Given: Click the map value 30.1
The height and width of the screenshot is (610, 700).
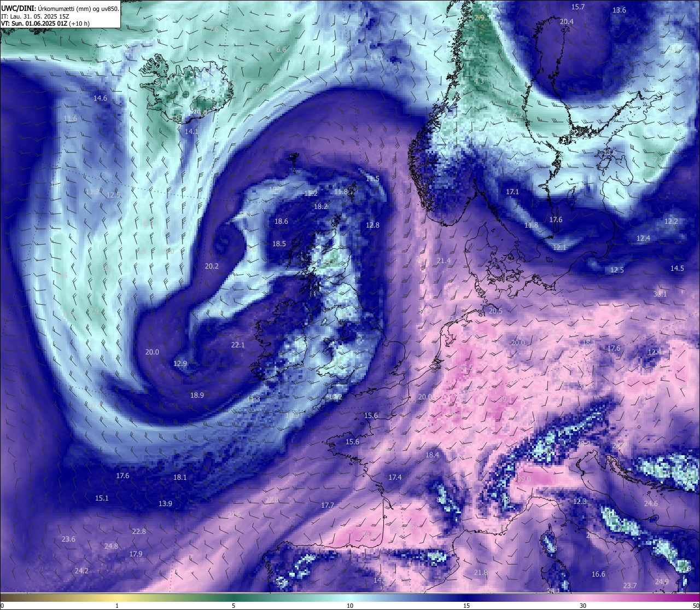Looking at the screenshot, I should [x=660, y=294].
